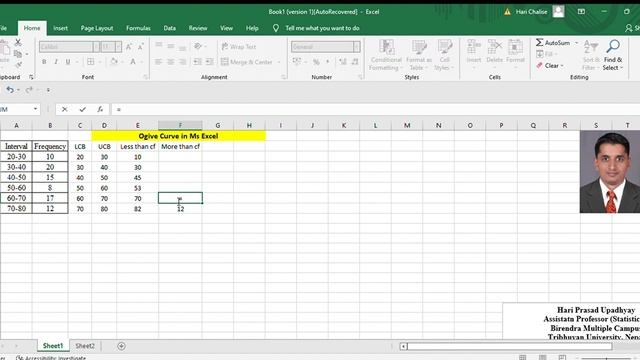Image resolution: width=640 pixels, height=360 pixels.
Task: Select cell with value 82
Action: [x=138, y=209]
